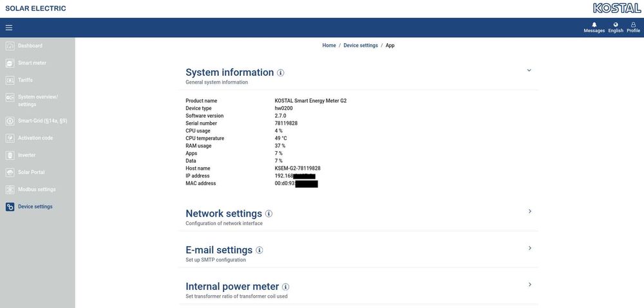Open Smart-Grid (§14a, §9) entry
Screen dimensions: 644x308
tap(43, 121)
